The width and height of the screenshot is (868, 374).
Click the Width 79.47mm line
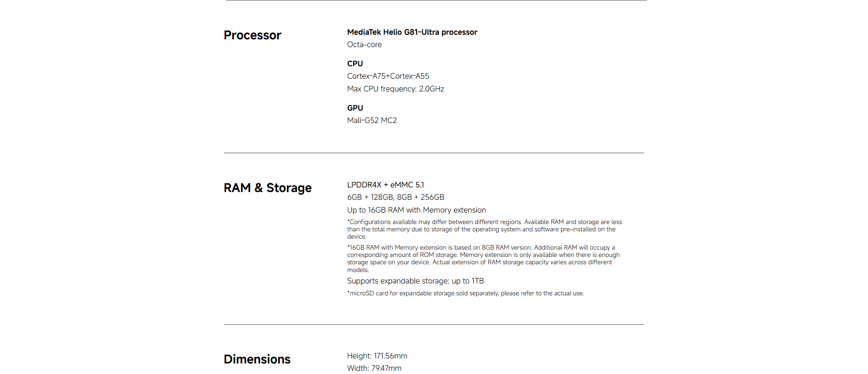click(374, 369)
